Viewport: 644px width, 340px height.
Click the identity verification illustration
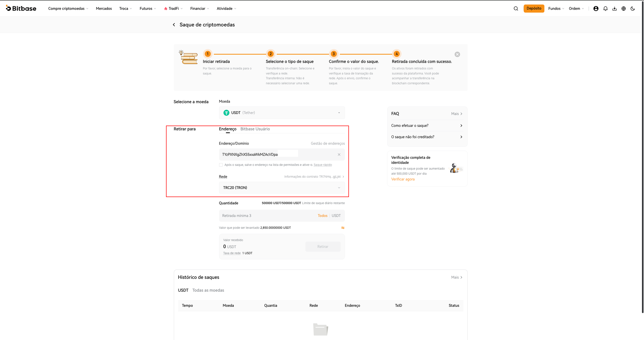pyautogui.click(x=456, y=168)
